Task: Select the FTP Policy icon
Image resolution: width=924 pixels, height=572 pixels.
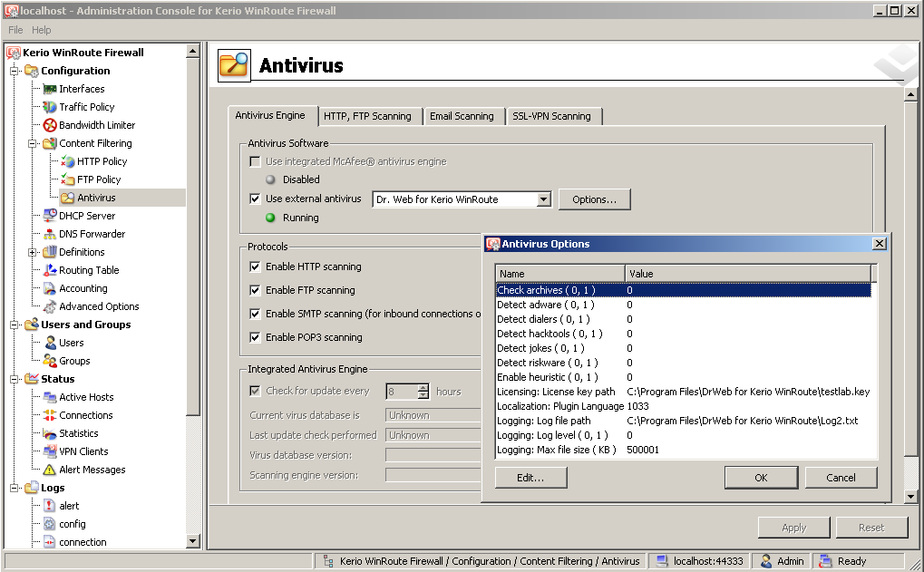Action: 68,179
